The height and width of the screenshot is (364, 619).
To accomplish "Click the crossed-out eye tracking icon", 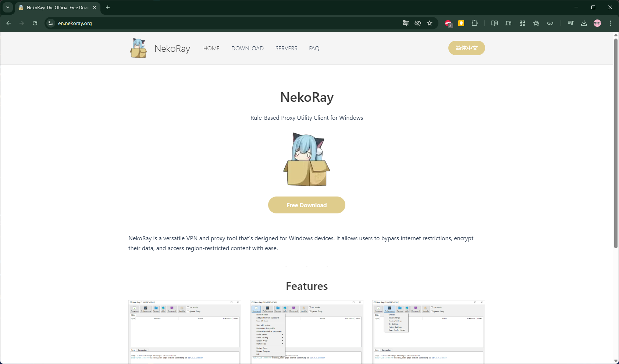I will point(418,23).
